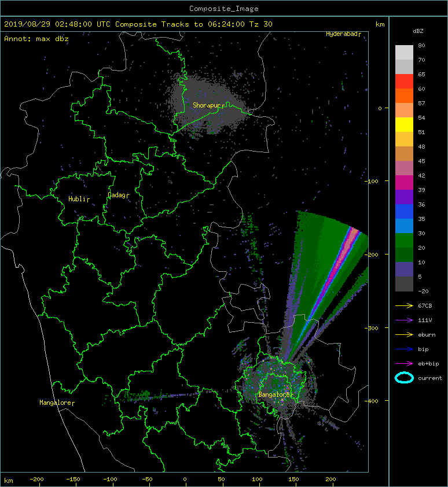Select the red 60–65 dBZ swatch

coord(404,82)
